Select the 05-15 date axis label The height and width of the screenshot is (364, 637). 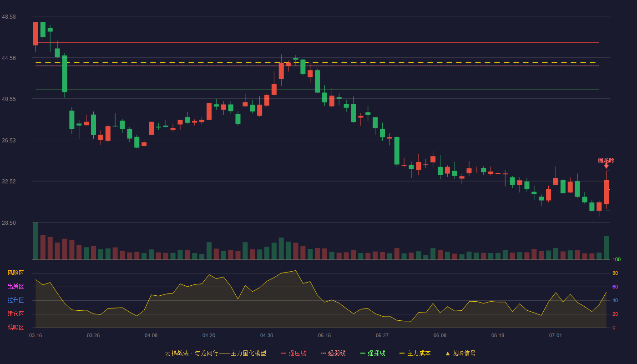[324, 335]
